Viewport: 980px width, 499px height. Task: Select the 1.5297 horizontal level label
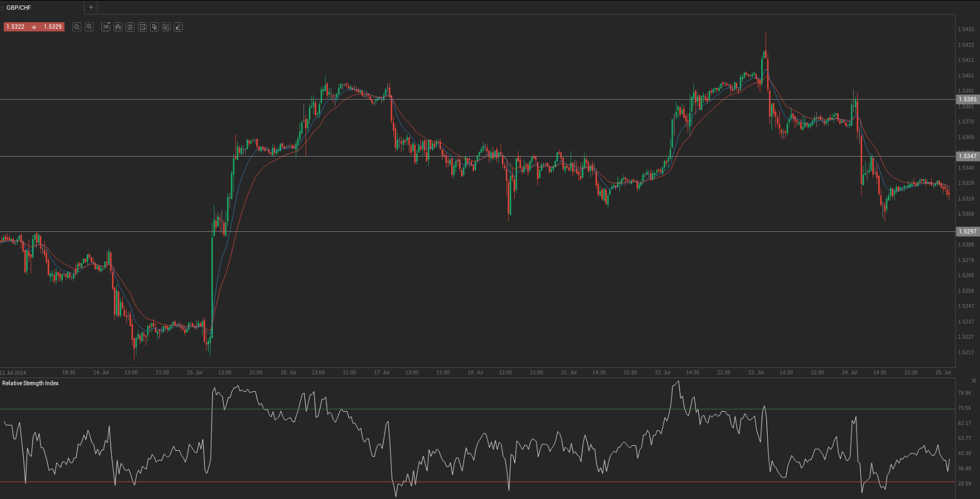point(967,232)
